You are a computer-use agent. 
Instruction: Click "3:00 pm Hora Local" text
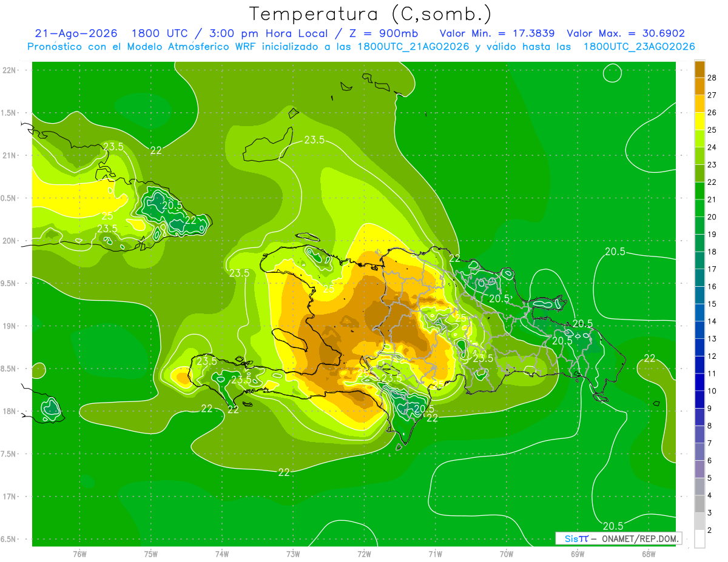coord(269,33)
